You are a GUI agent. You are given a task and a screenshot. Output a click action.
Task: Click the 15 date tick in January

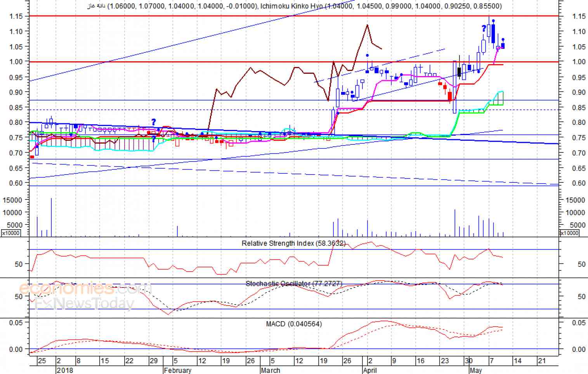tap(105, 361)
